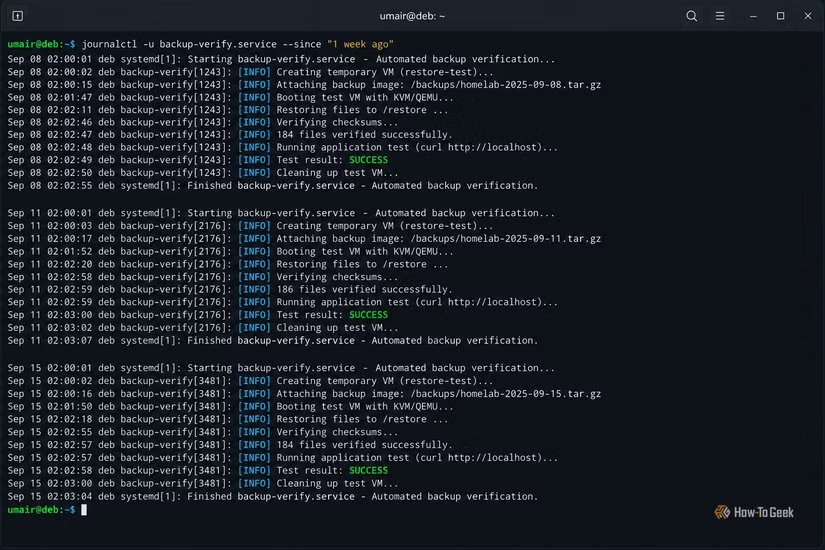Viewport: 825px width, 550px height.
Task: Click the Sep 15 Creating temporary VM line
Action: [250, 381]
